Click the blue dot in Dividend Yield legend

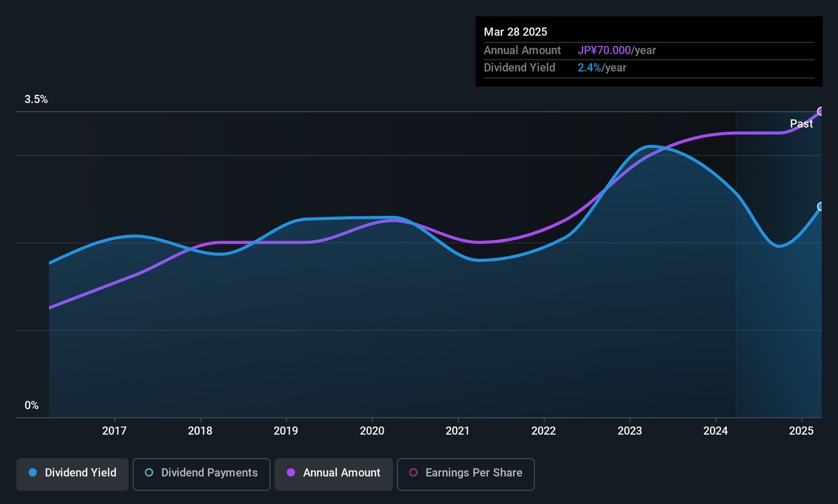tap(33, 473)
